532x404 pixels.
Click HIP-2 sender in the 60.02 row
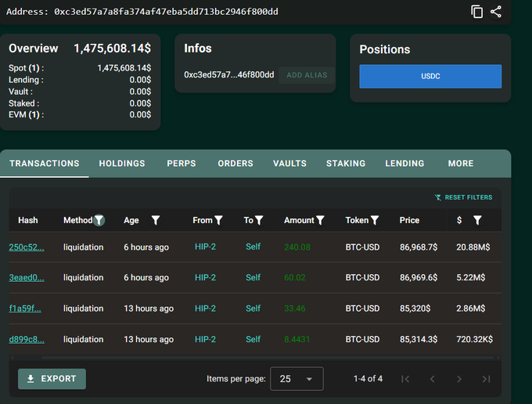205,277
